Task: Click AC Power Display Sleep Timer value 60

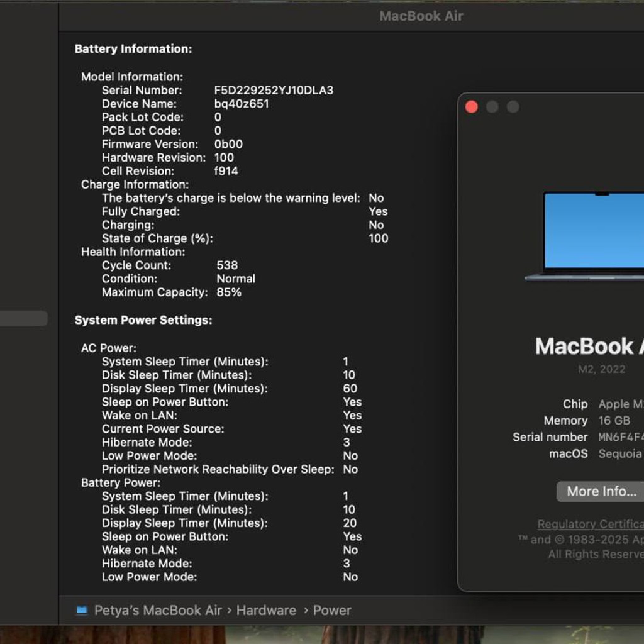Action: [350, 389]
